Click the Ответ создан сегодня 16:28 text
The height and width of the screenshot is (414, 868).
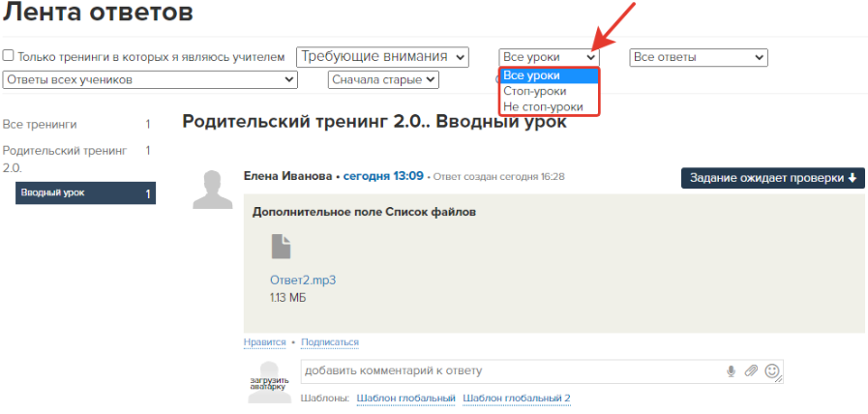tap(498, 177)
